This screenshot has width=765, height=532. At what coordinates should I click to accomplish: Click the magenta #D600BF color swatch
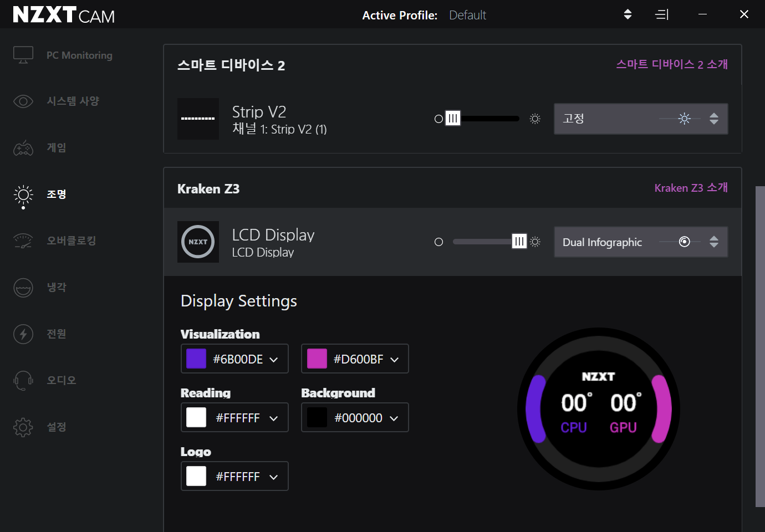click(x=317, y=359)
